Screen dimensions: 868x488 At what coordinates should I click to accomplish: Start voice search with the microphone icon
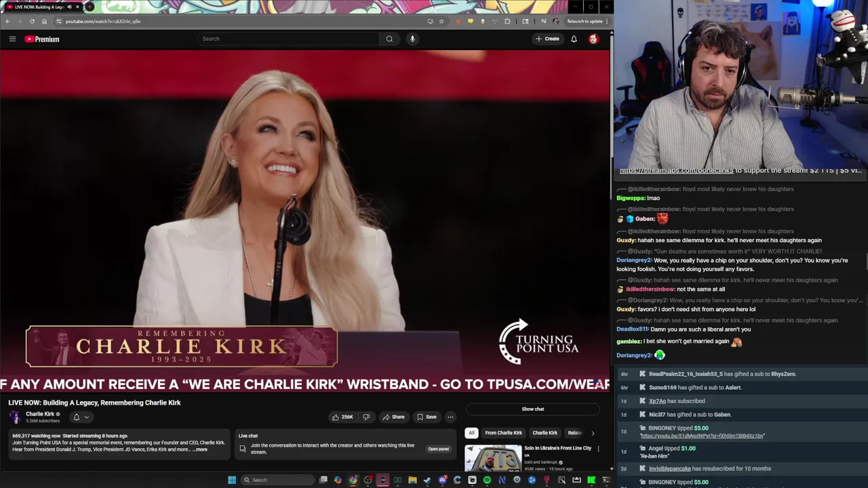click(412, 39)
